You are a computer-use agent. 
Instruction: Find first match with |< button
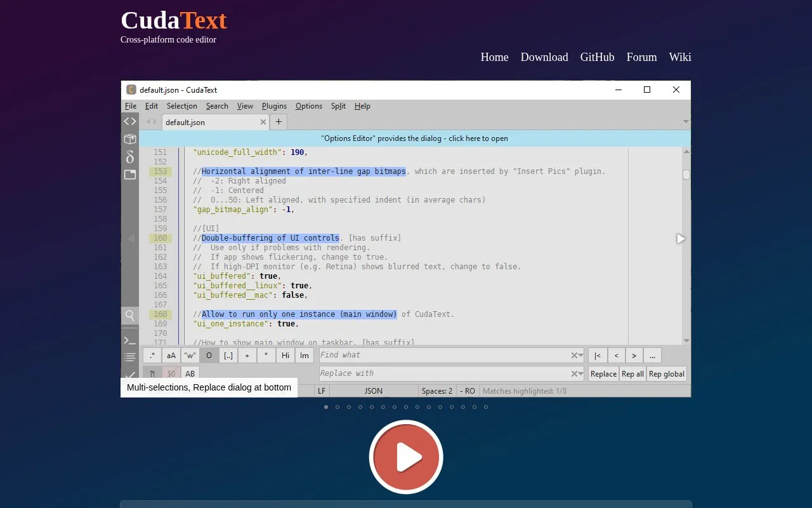tap(598, 356)
